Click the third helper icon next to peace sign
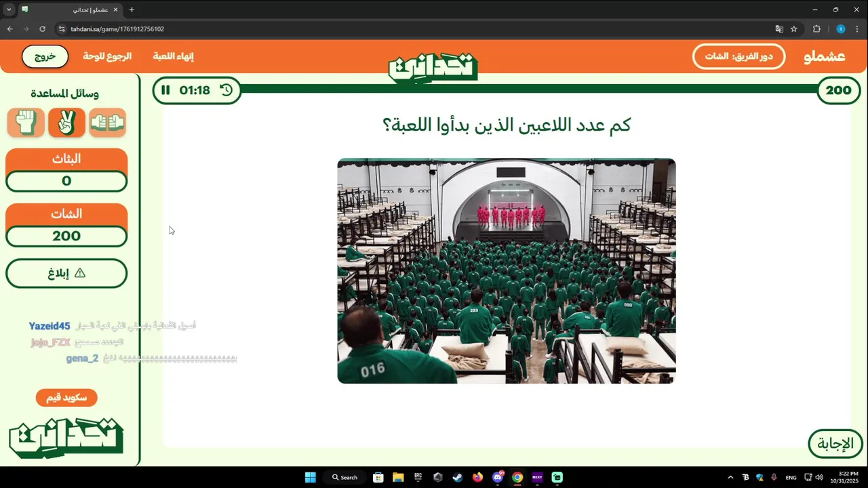The width and height of the screenshot is (868, 488). point(107,123)
